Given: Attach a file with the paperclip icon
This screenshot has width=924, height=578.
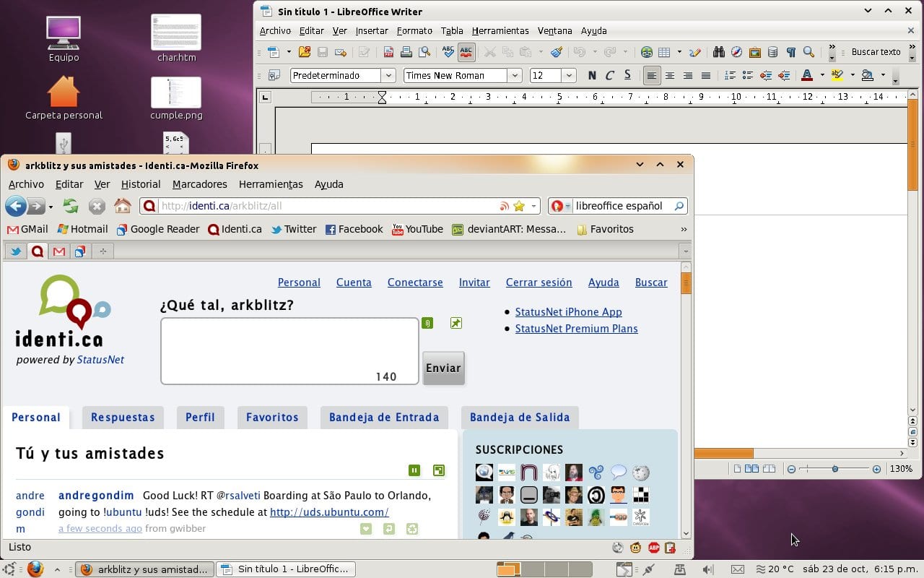Looking at the screenshot, I should [x=427, y=323].
